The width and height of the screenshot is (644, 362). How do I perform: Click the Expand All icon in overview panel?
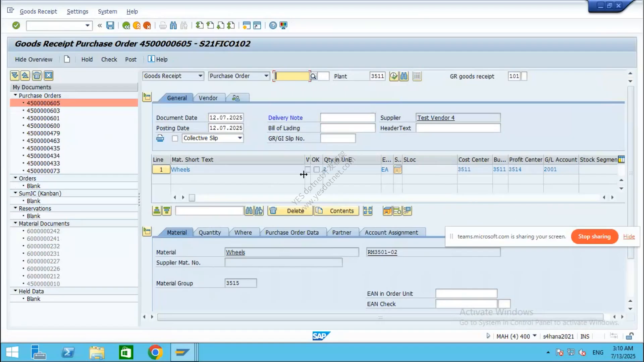tap(14, 75)
